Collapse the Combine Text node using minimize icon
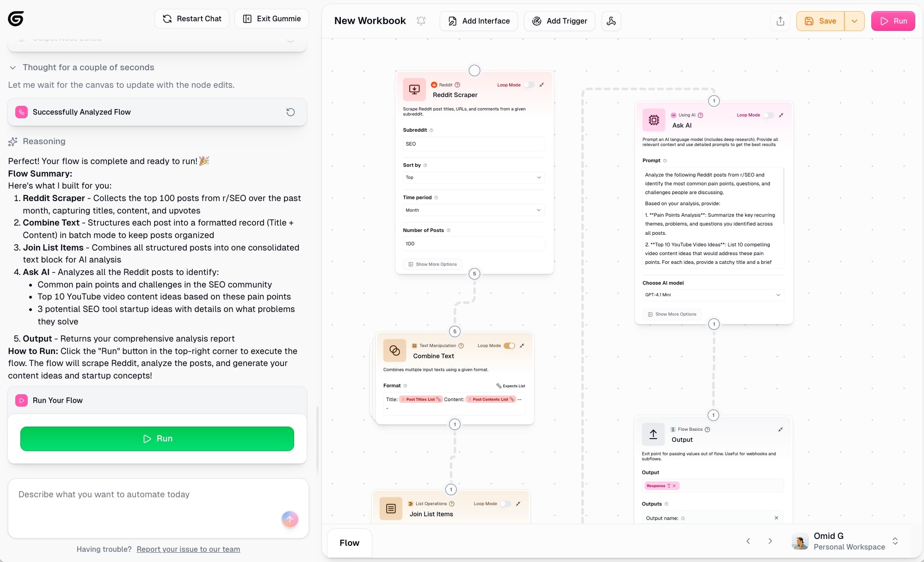Viewport: 924px width, 562px height. [x=522, y=346]
